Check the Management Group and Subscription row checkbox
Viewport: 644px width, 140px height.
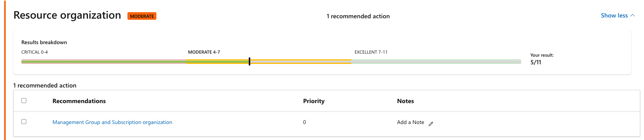24,121
